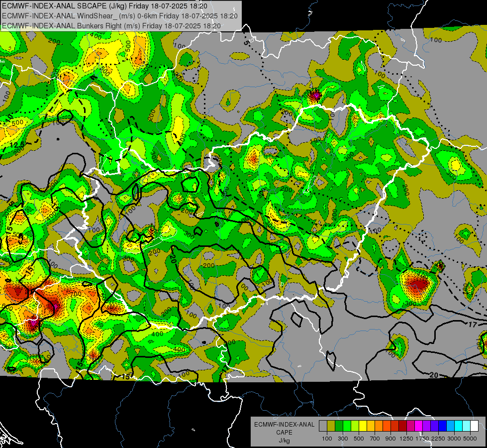
Task: Click the 100 tick label in the legend
Action: [x=327, y=439]
